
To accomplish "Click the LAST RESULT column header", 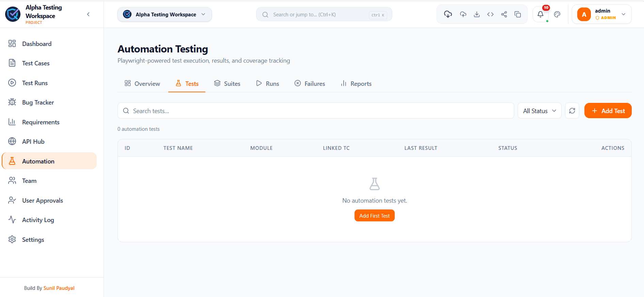I will pos(421,148).
